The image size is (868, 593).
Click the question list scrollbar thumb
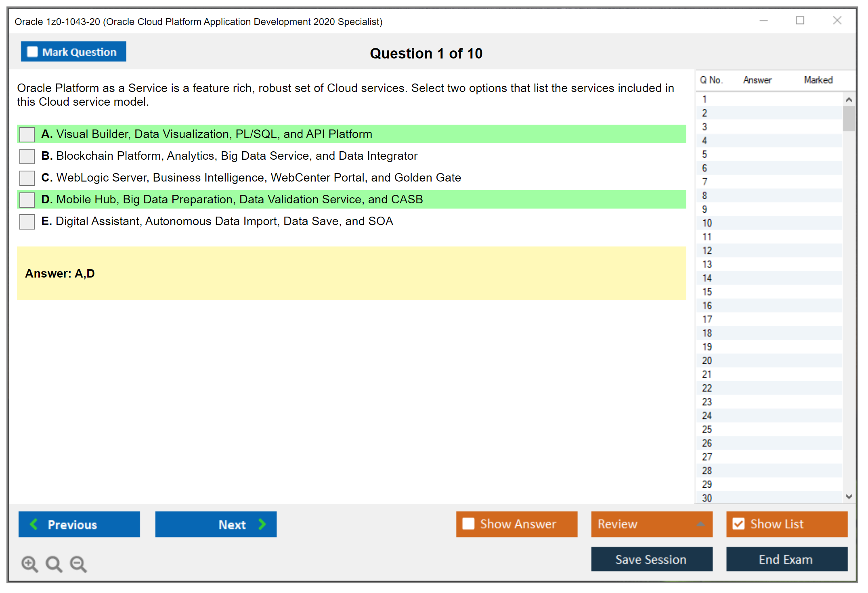pos(849,117)
